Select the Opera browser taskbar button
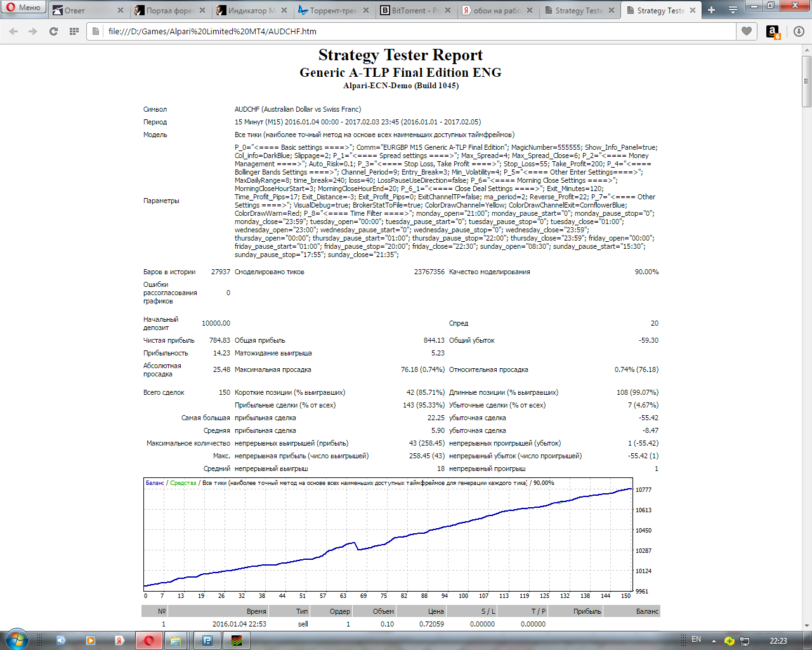Screen dimensions: 812x650 pyautogui.click(x=149, y=640)
